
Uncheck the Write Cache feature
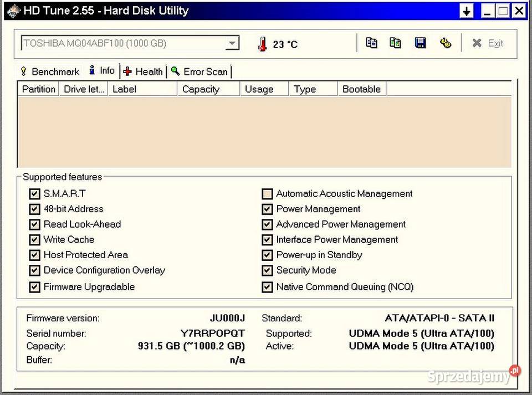point(34,240)
